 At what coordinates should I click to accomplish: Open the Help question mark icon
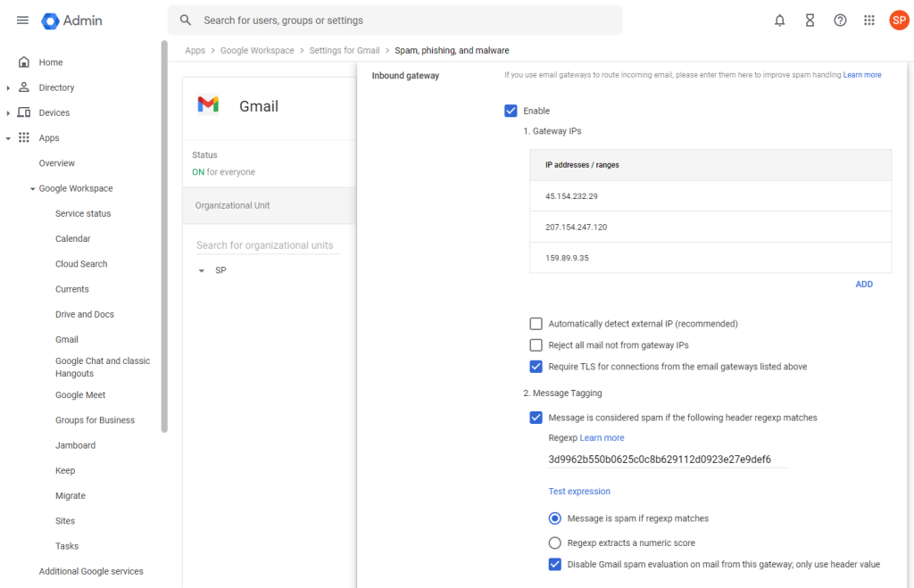pos(840,21)
